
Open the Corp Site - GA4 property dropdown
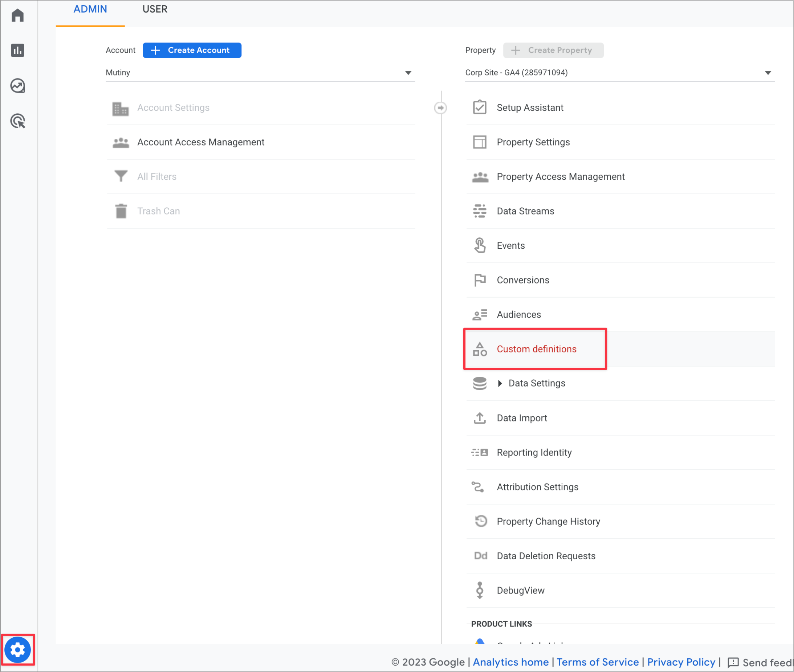[620, 73]
